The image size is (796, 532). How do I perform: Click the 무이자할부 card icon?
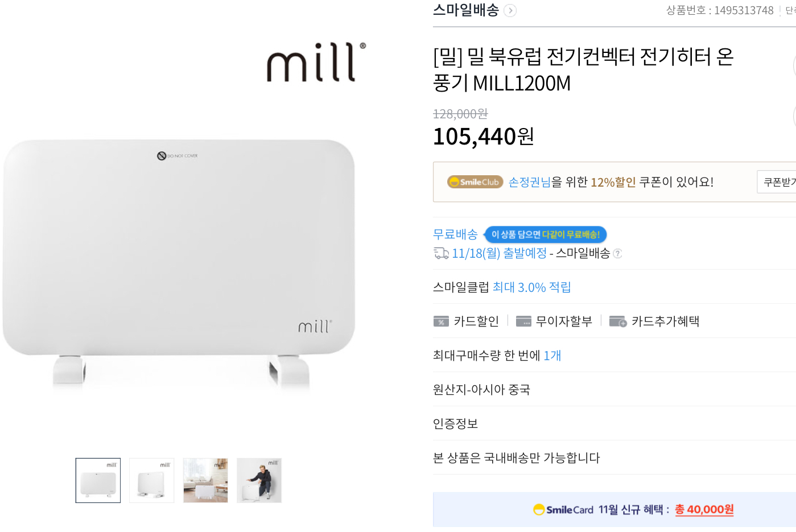pos(523,321)
